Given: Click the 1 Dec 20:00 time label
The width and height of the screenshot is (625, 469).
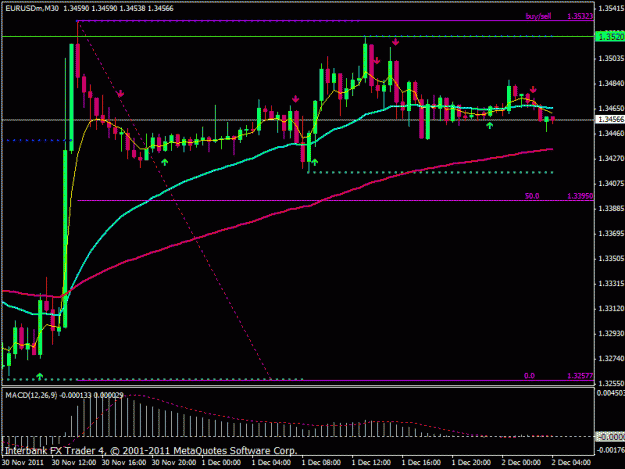Looking at the screenshot, I should [x=471, y=462].
